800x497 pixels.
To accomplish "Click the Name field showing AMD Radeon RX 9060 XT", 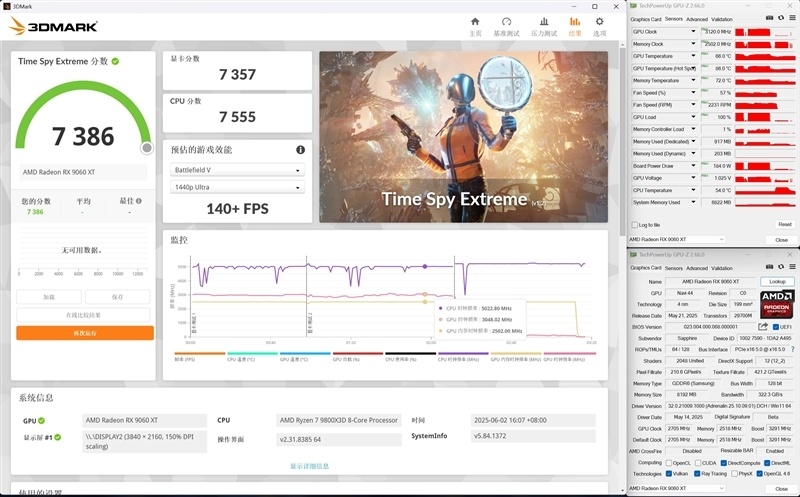I will point(710,282).
